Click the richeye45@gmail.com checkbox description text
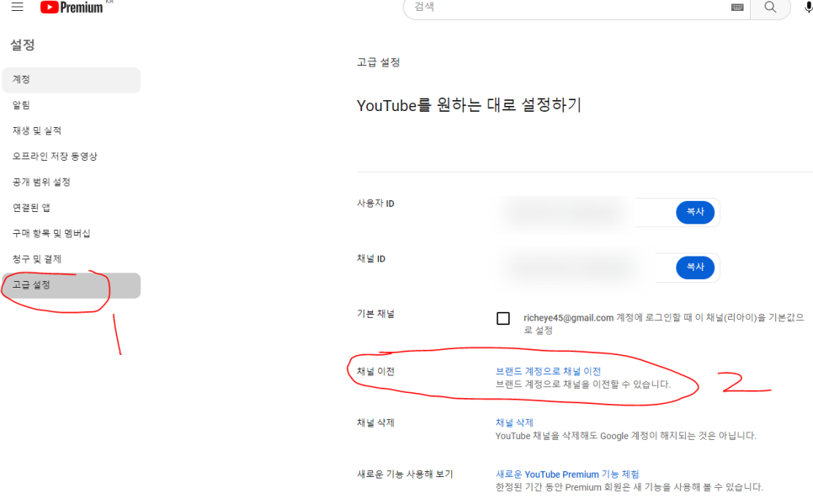 [664, 324]
